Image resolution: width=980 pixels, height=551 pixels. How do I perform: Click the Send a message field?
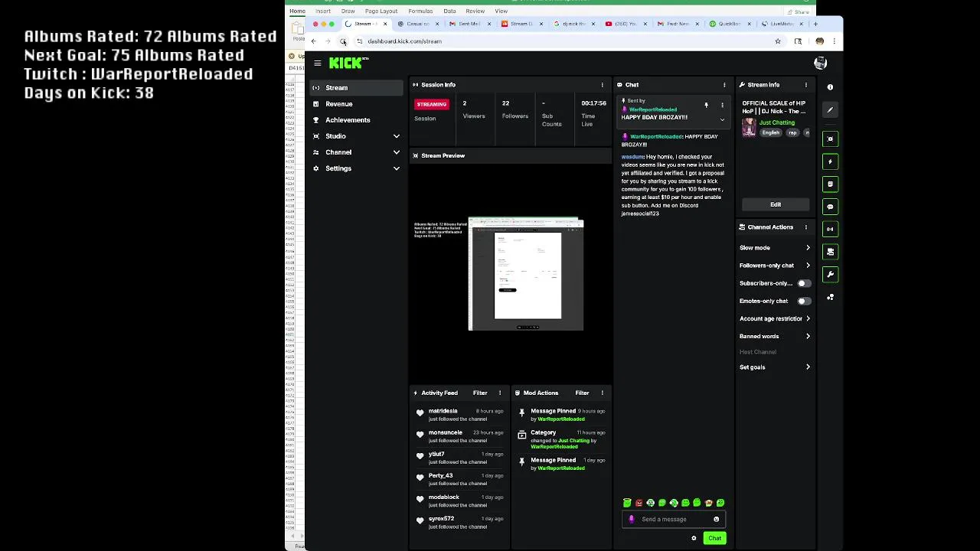click(x=674, y=520)
